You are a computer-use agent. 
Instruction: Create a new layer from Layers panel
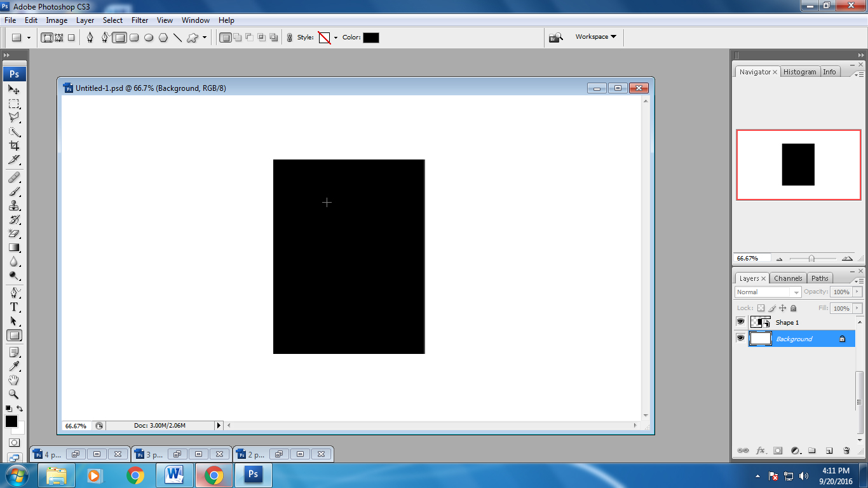829,451
